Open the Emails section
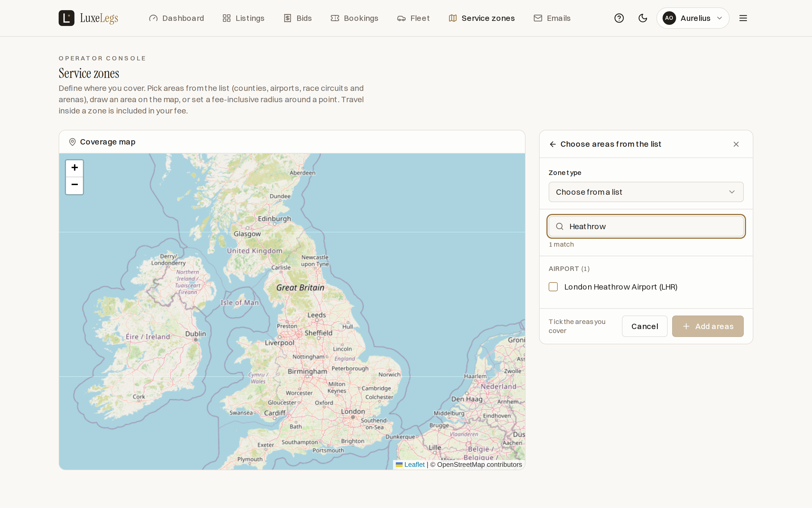Image resolution: width=812 pixels, height=508 pixels. pyautogui.click(x=552, y=18)
